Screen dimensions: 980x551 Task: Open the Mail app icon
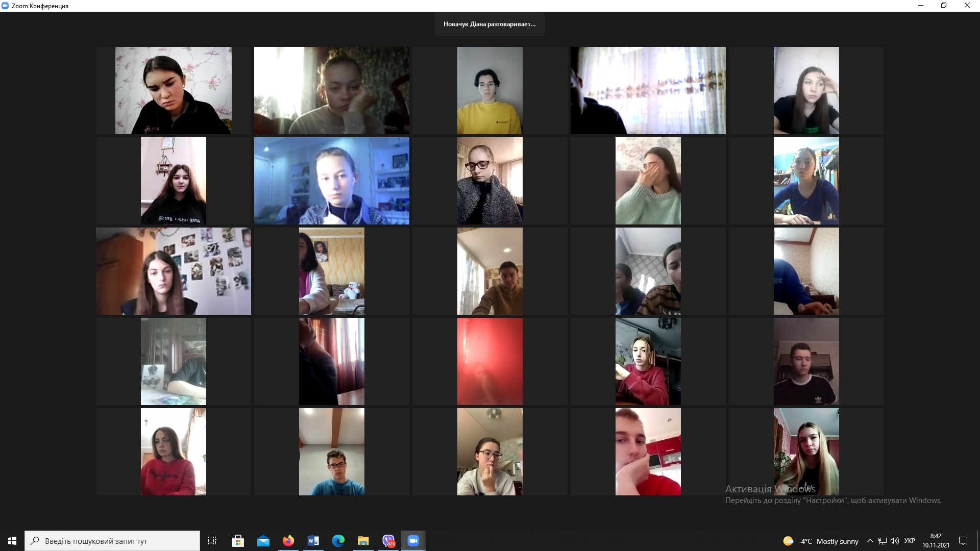coord(263,541)
